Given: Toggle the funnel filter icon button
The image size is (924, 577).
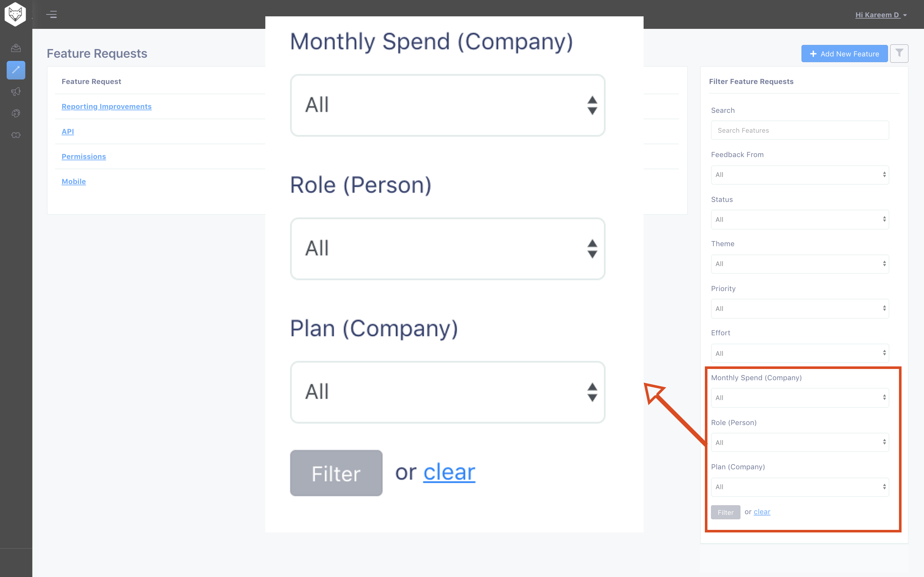Looking at the screenshot, I should (x=899, y=54).
